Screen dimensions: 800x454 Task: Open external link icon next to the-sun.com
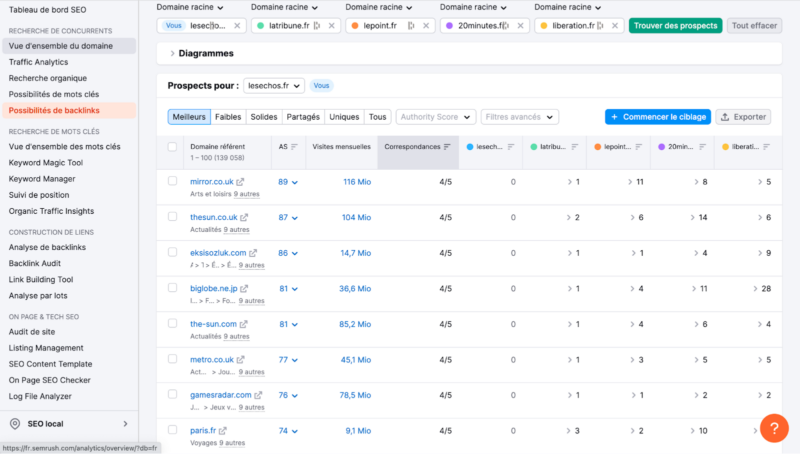(x=243, y=324)
